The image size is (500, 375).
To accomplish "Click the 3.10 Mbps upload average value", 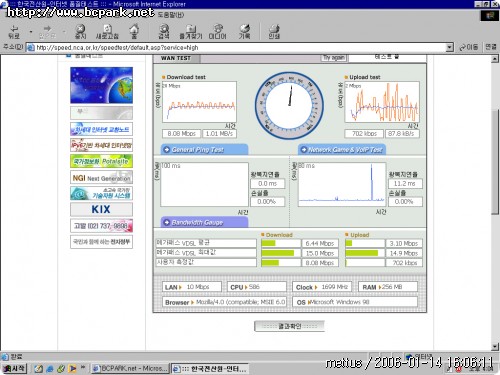I will pyautogui.click(x=404, y=244).
